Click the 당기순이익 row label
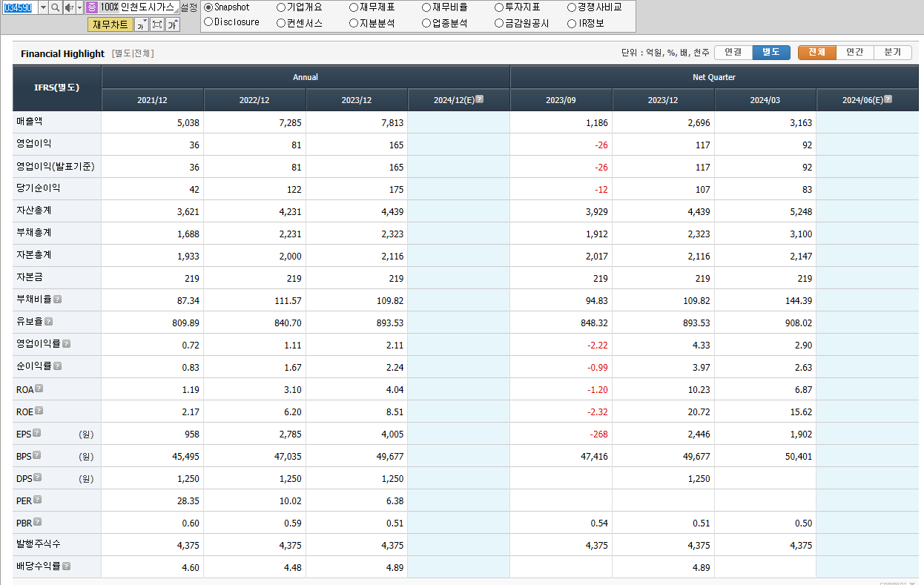Viewport: 924px width, 585px height. point(39,188)
